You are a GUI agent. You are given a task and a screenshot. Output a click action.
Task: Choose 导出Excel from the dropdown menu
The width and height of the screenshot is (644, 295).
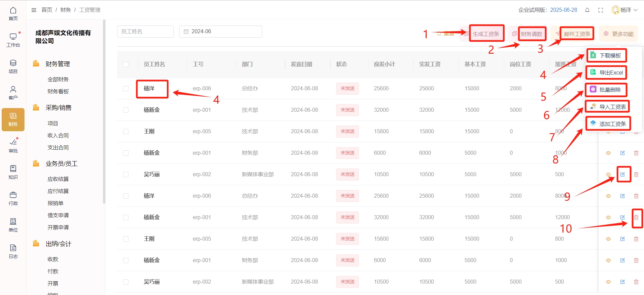click(x=607, y=72)
